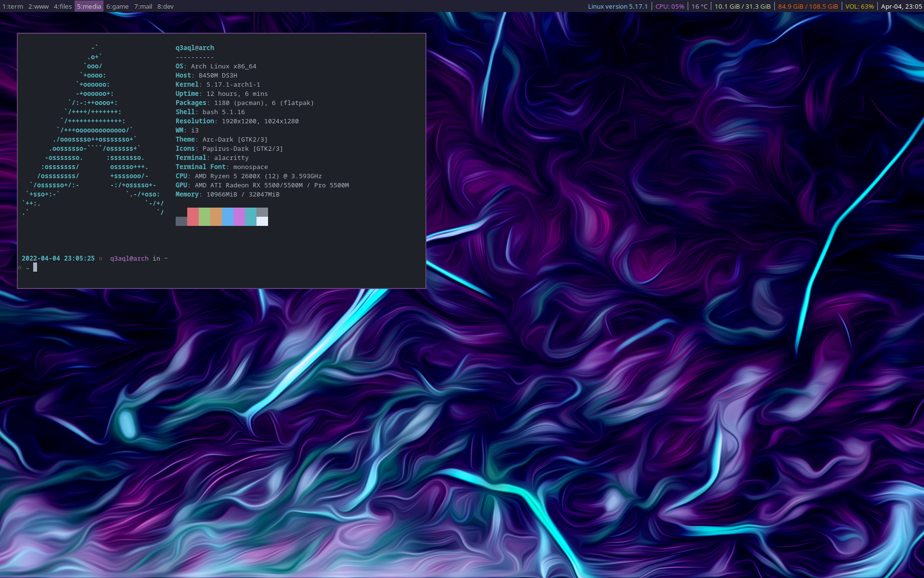Click the 2022-04-04 23:05:25 prompt timestamp
924x578 pixels.
tap(58, 258)
